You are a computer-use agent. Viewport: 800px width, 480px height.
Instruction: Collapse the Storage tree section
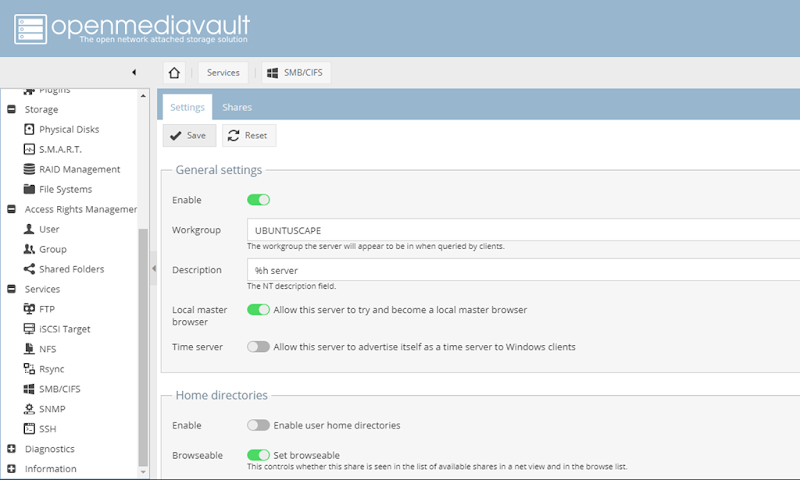[x=11, y=109]
